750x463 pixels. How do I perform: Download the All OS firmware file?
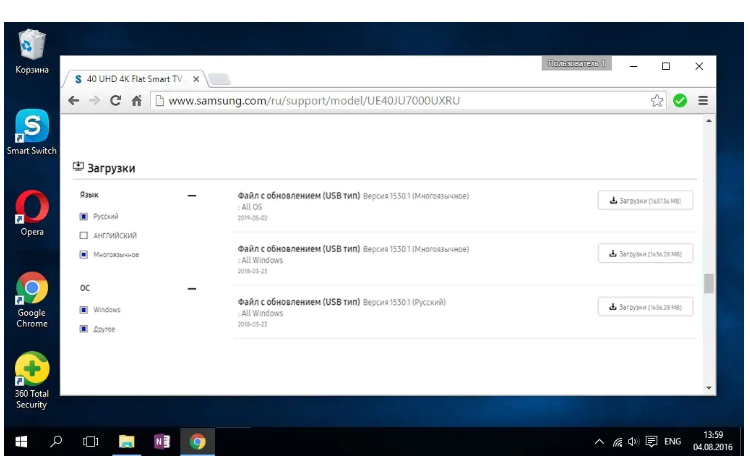(x=645, y=201)
